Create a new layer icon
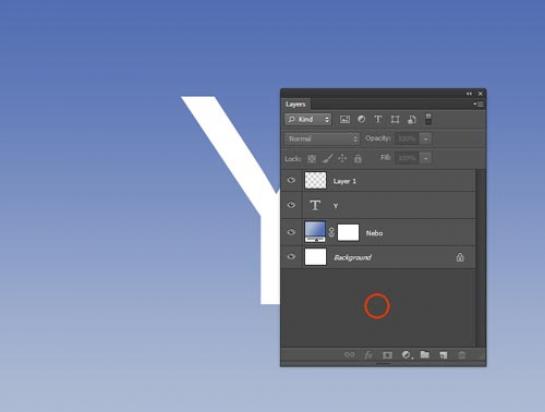The height and width of the screenshot is (412, 545). pos(444,355)
